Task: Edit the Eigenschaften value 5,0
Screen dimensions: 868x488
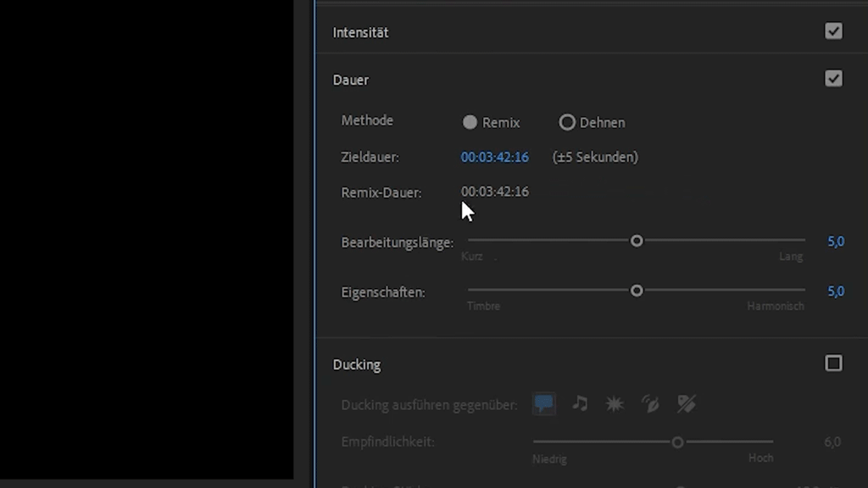Action: (835, 291)
